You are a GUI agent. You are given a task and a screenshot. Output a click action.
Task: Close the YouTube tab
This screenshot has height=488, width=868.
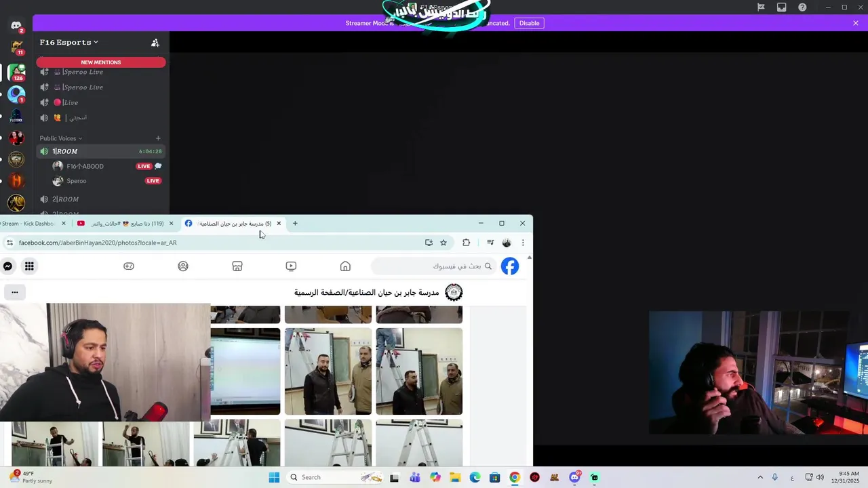click(171, 224)
